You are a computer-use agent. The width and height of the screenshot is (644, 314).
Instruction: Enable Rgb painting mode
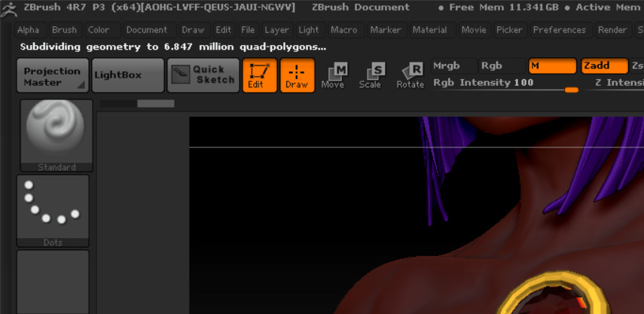tap(502, 66)
